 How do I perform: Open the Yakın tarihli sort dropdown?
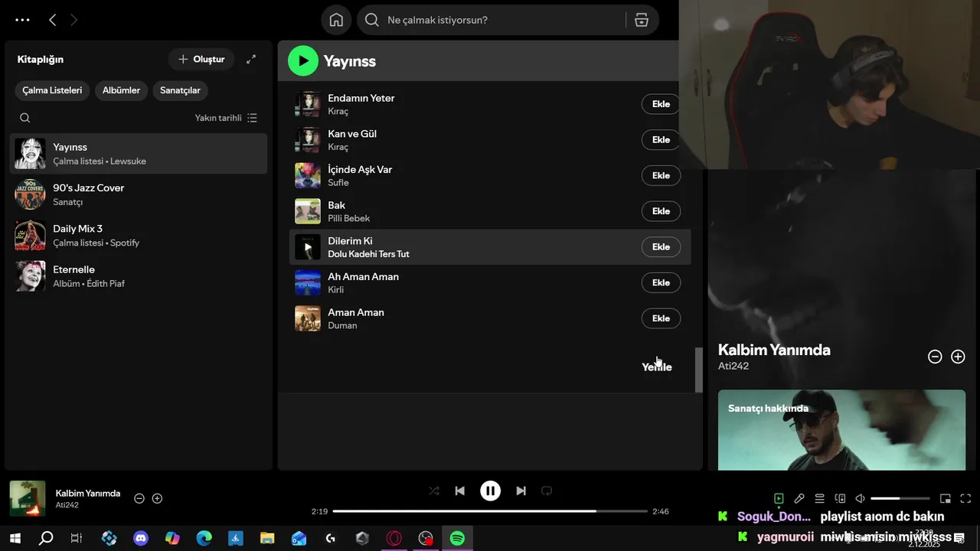[226, 118]
